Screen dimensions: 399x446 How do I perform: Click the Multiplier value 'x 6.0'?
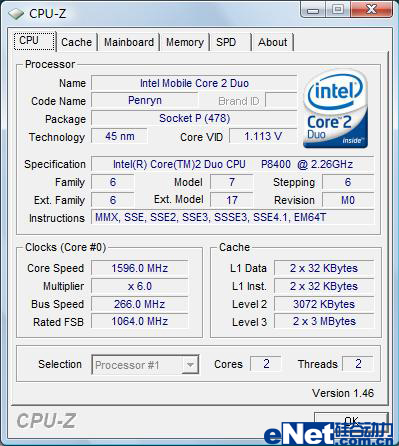point(140,286)
